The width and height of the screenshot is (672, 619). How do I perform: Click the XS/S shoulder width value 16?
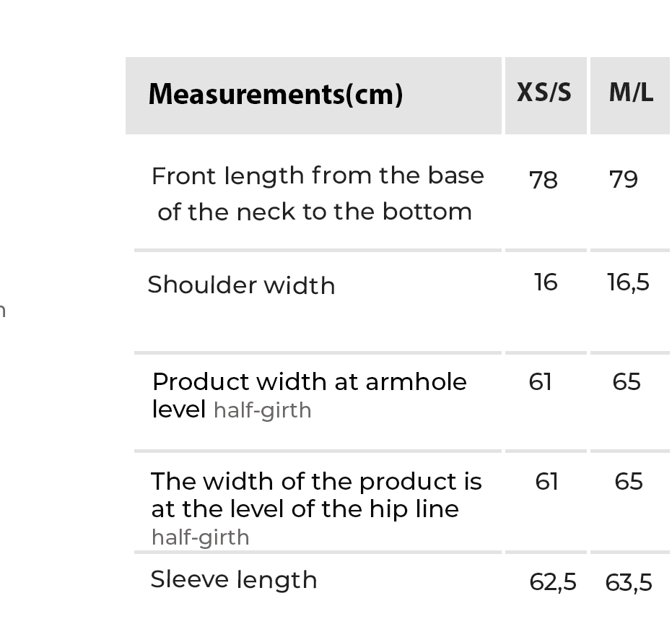[546, 282]
